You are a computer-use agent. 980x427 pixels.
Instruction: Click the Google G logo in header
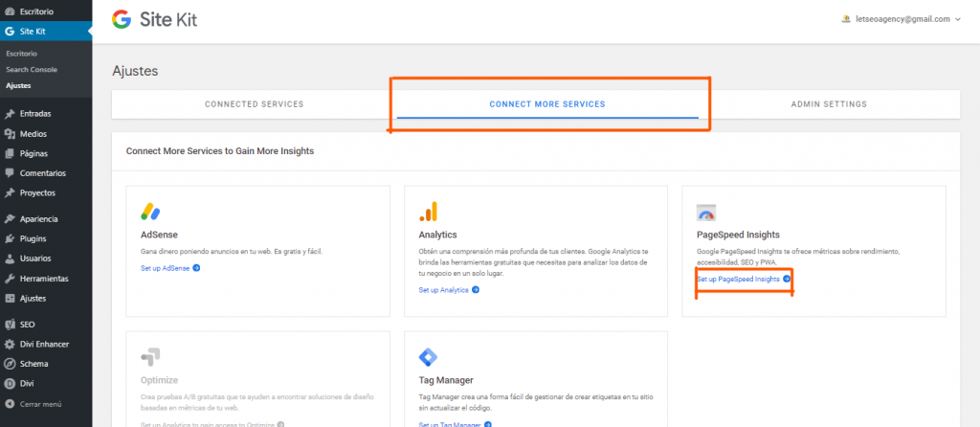[x=122, y=20]
